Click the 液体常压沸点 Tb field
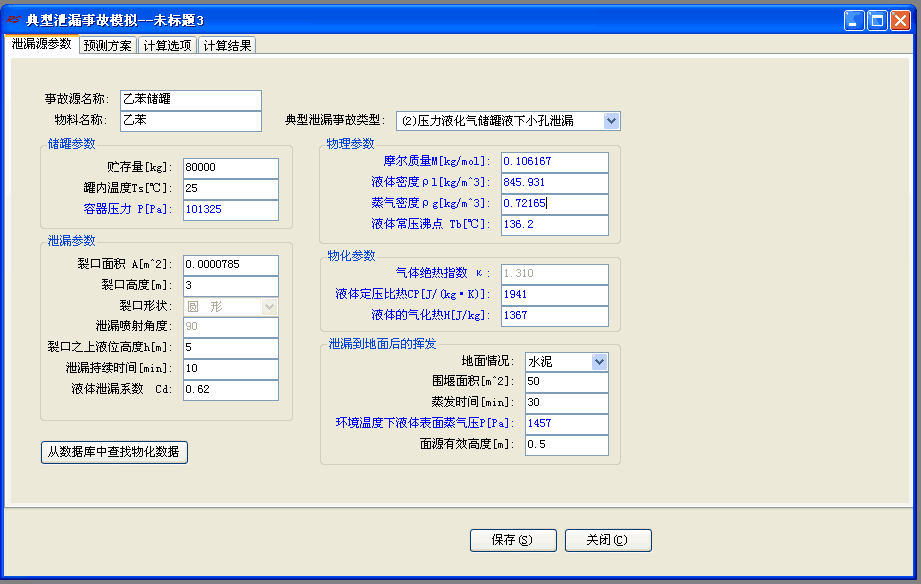 pyautogui.click(x=554, y=225)
